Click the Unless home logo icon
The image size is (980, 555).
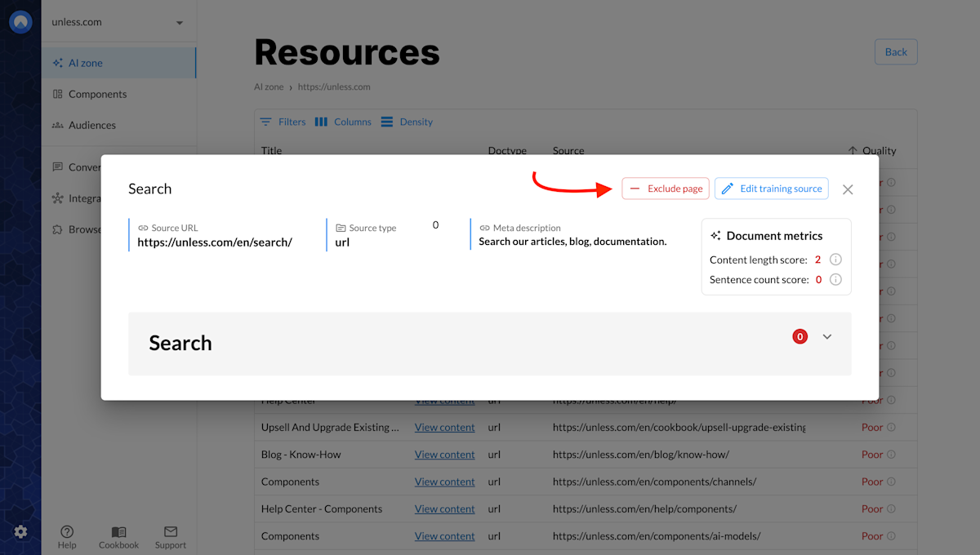[x=20, y=22]
